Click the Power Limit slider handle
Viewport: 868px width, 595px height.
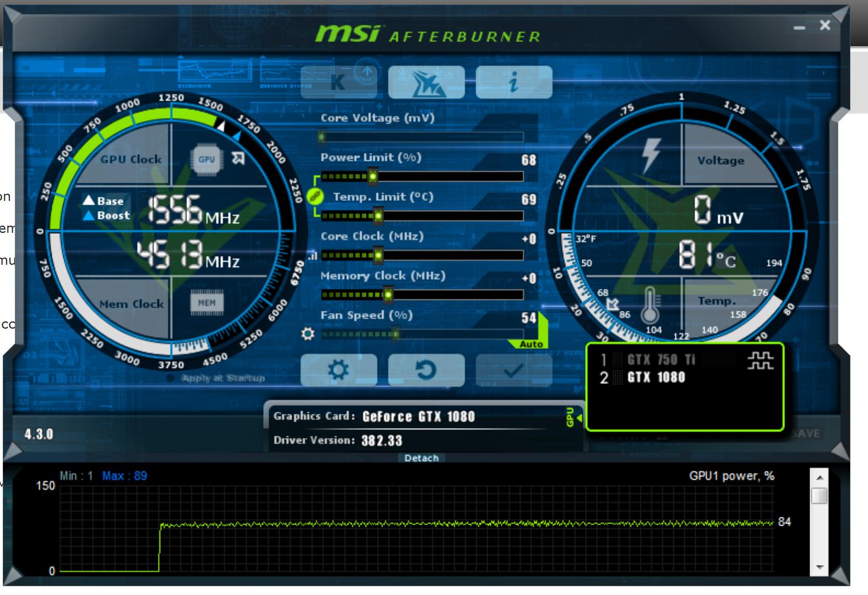pyautogui.click(x=373, y=176)
